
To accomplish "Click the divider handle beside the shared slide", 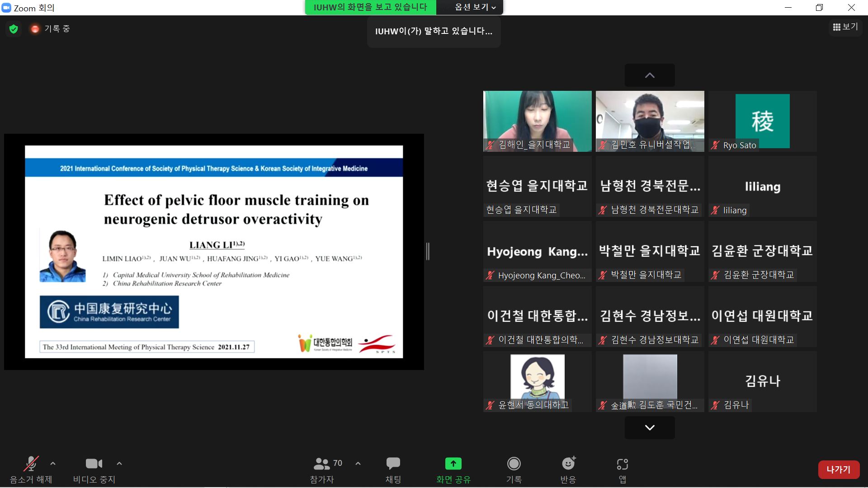I will [x=428, y=251].
